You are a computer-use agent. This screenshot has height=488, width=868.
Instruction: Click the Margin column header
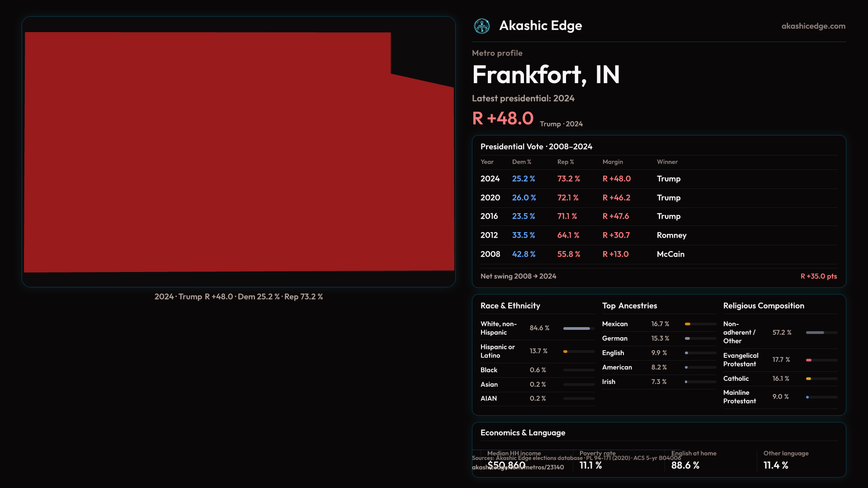[612, 162]
